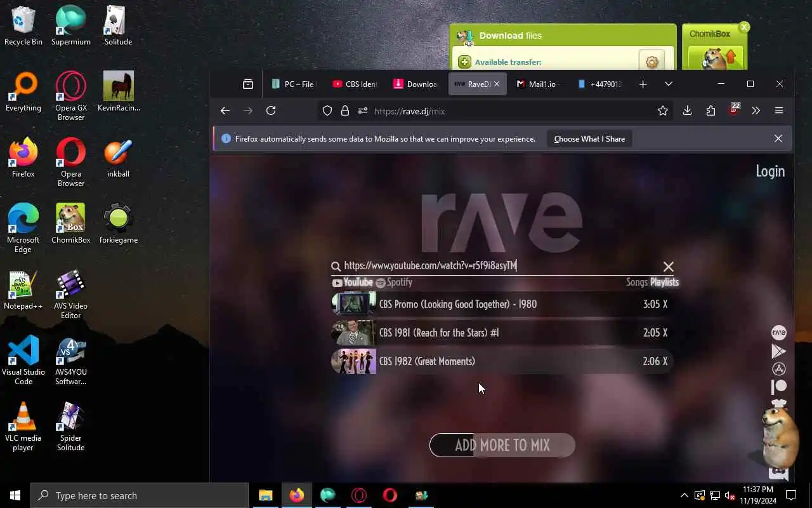
Task: Open Windows Start menu
Action: (15, 495)
